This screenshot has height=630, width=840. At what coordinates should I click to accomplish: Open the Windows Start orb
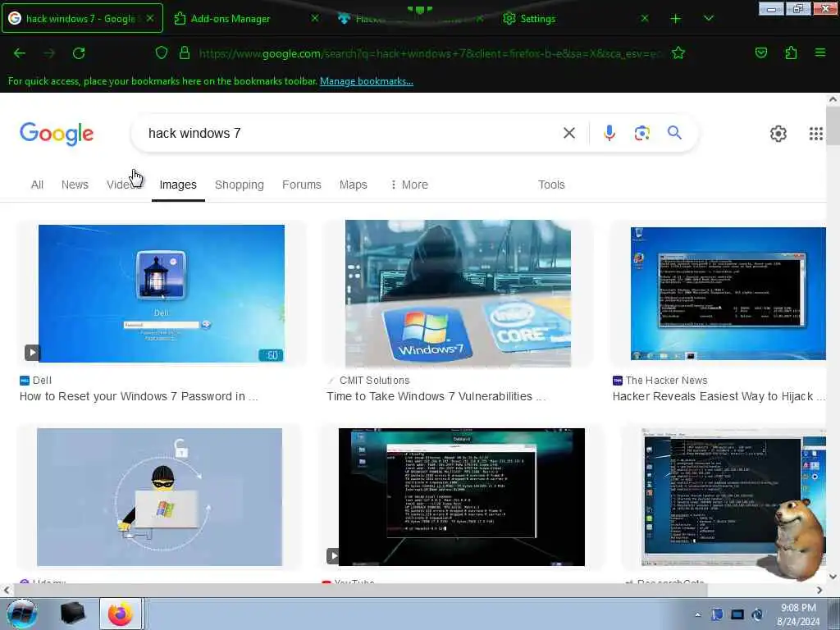tap(22, 614)
